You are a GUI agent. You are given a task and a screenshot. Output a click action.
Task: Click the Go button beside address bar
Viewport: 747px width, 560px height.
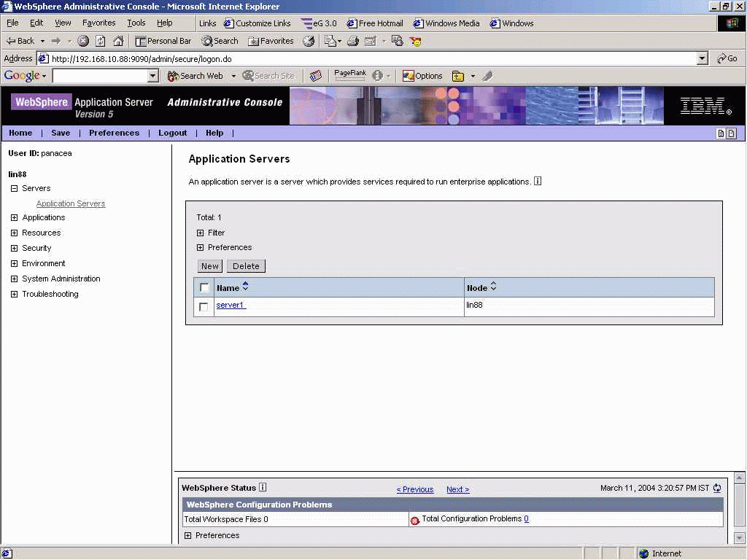(x=727, y=58)
